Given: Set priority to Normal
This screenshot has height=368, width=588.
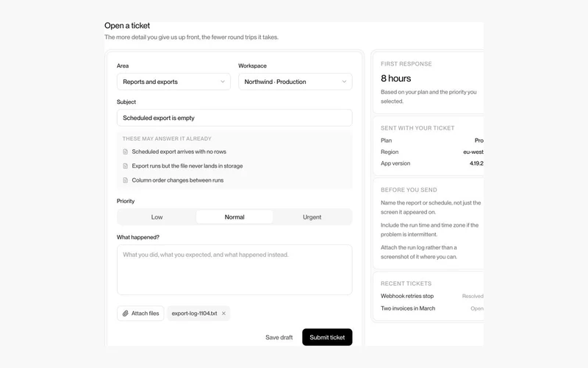Looking at the screenshot, I should [234, 217].
